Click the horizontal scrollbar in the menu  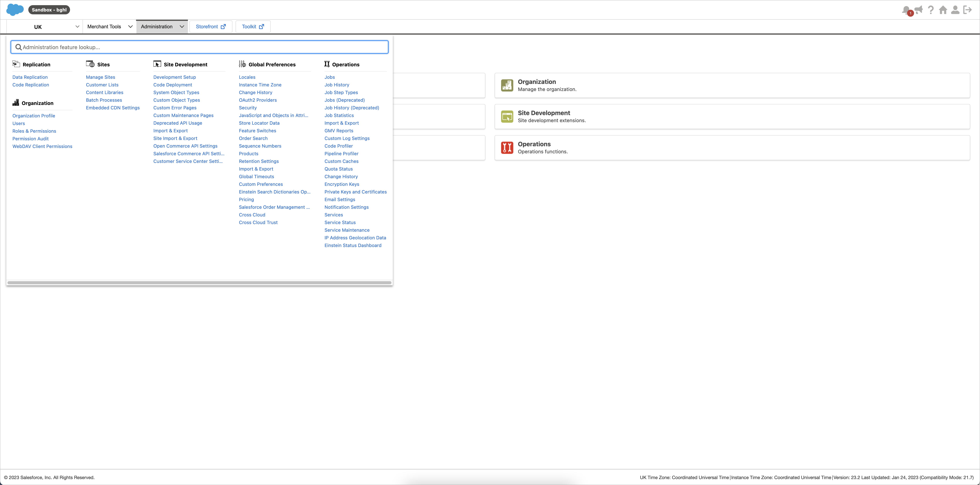coord(199,282)
